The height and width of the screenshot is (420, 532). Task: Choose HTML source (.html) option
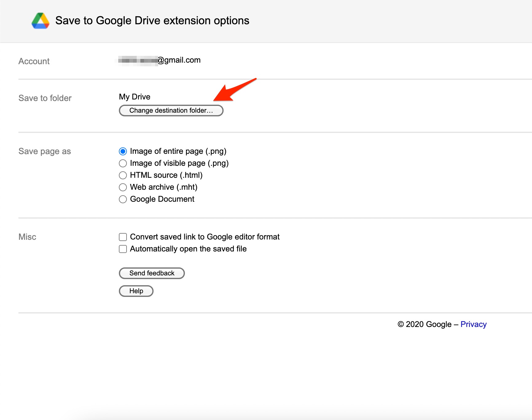coord(123,175)
